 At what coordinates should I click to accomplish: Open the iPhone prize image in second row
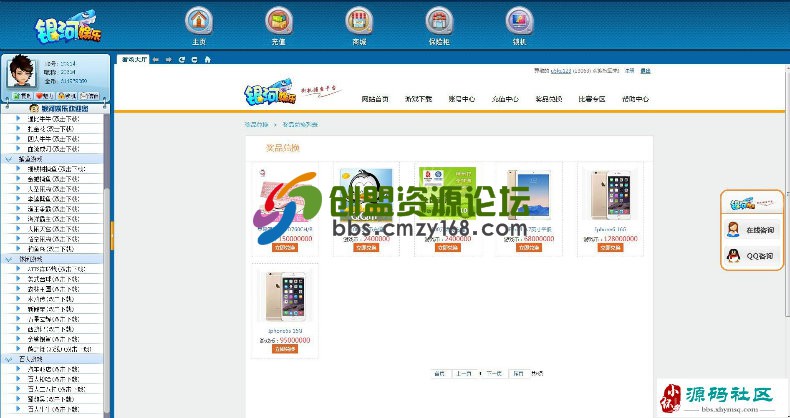(285, 297)
